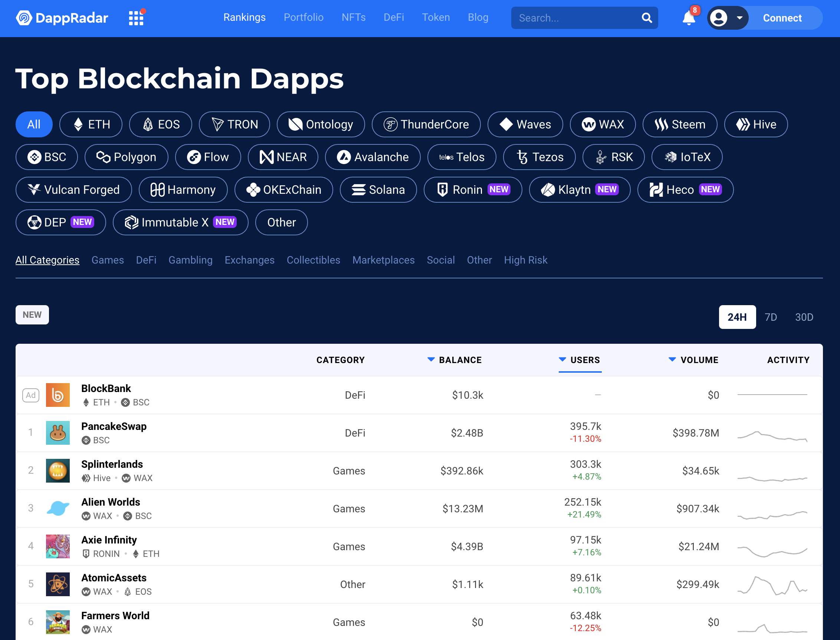Switch time range to 7D
Image resolution: width=840 pixels, height=640 pixels.
click(771, 317)
